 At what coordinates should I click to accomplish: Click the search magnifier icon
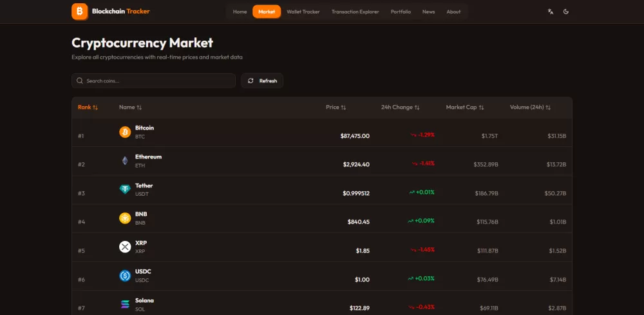80,81
